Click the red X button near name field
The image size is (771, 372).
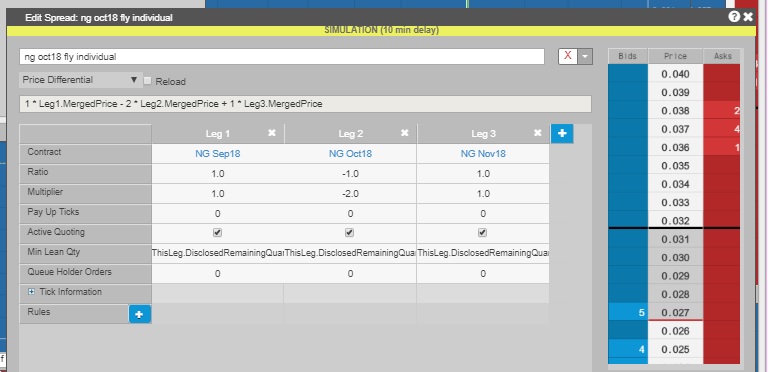568,57
